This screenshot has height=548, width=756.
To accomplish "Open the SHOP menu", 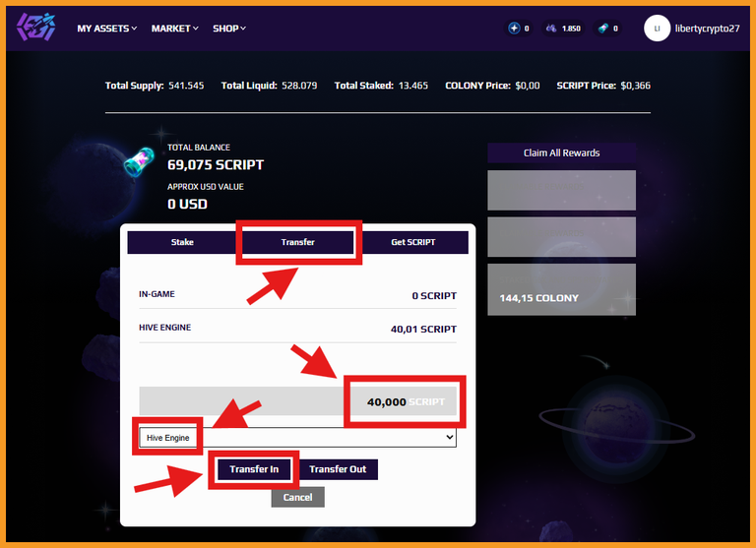I will click(229, 29).
